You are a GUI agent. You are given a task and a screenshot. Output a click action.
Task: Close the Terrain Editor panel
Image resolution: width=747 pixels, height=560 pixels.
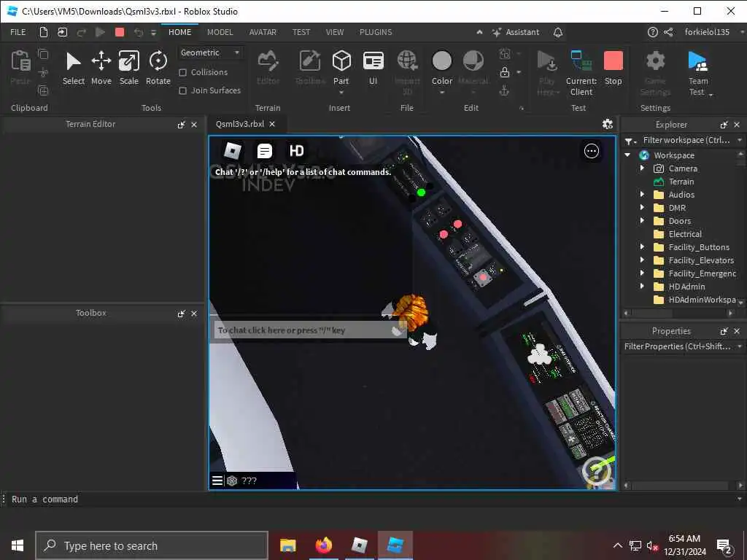point(194,125)
